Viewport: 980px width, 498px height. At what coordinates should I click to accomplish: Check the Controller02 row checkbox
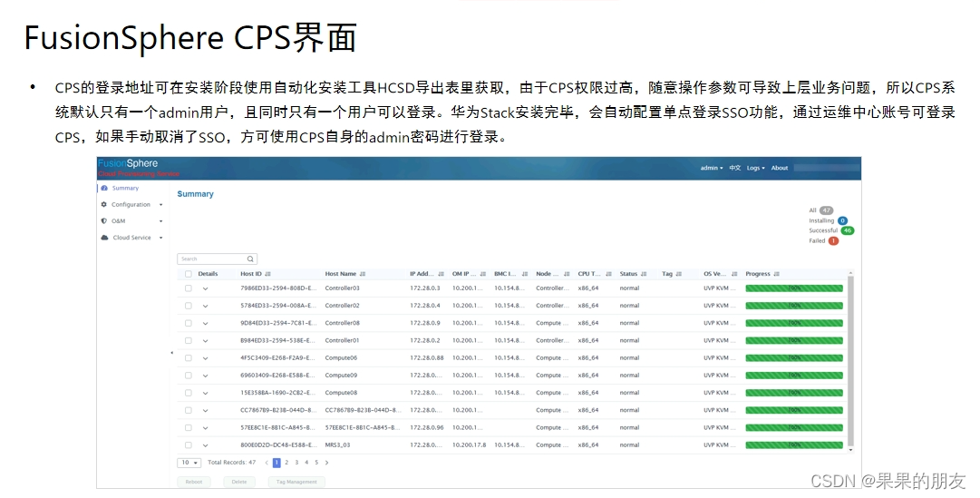[x=189, y=306]
